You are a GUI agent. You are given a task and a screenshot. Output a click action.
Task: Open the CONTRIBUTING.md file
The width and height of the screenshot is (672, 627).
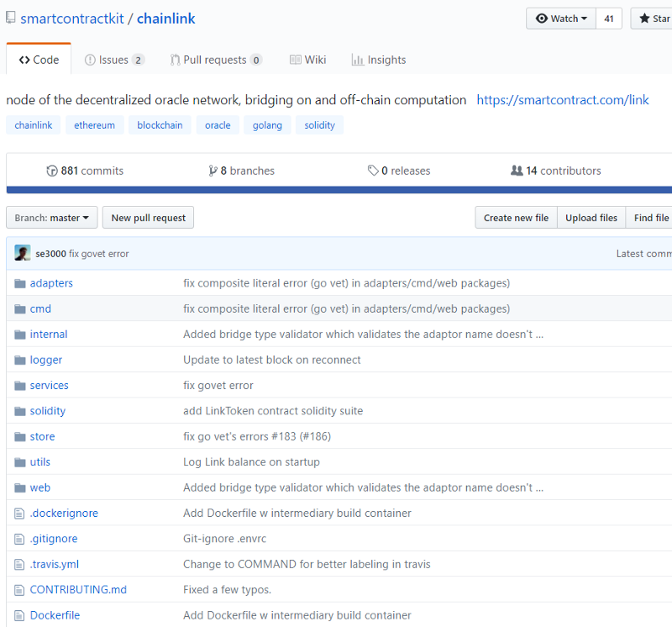click(x=78, y=590)
